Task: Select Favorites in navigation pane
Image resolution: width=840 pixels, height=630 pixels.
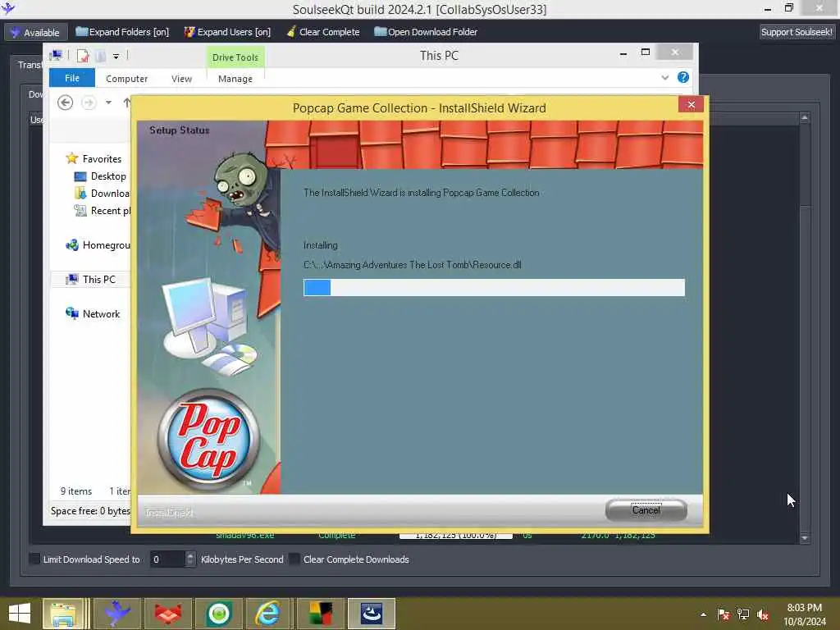Action: (x=102, y=159)
